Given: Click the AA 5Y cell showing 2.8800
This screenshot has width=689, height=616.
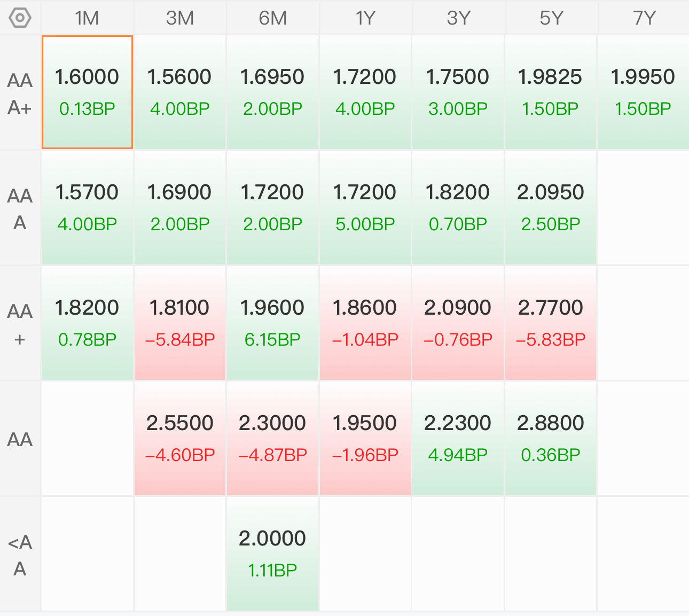Looking at the screenshot, I should (x=551, y=439).
